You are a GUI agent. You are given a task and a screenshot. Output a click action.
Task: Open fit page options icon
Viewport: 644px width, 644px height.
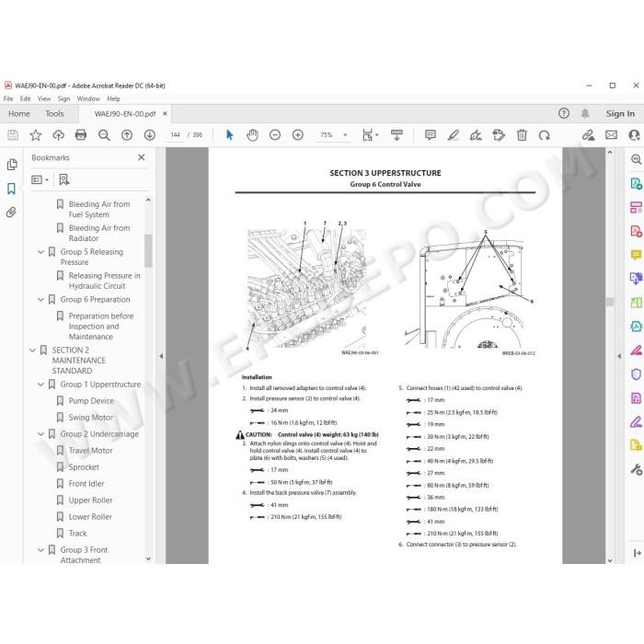point(370,135)
